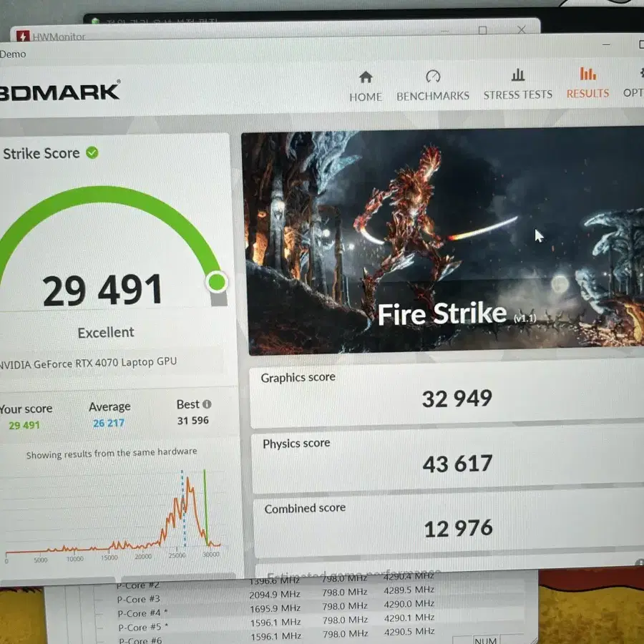The image size is (644, 644).
Task: Click the Physics score label
Action: coord(296,443)
